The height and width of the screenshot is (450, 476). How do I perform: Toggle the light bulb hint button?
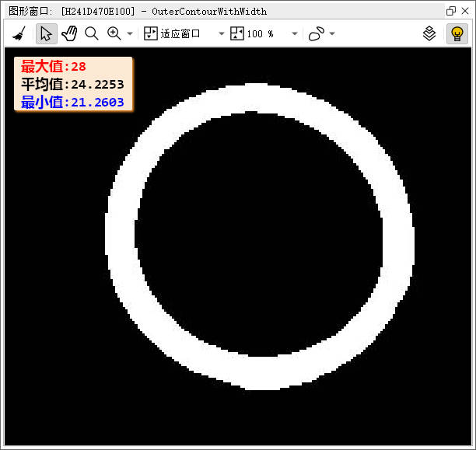[x=457, y=33]
